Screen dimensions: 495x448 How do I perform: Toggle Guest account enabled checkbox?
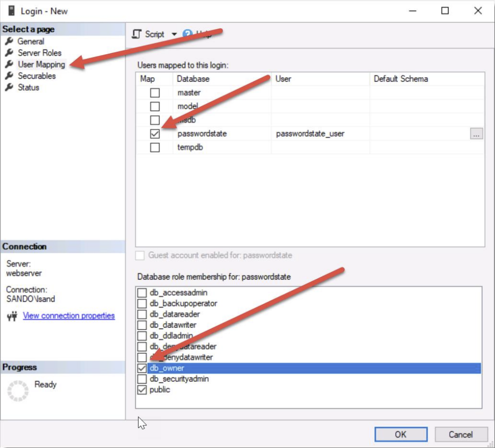tap(140, 255)
